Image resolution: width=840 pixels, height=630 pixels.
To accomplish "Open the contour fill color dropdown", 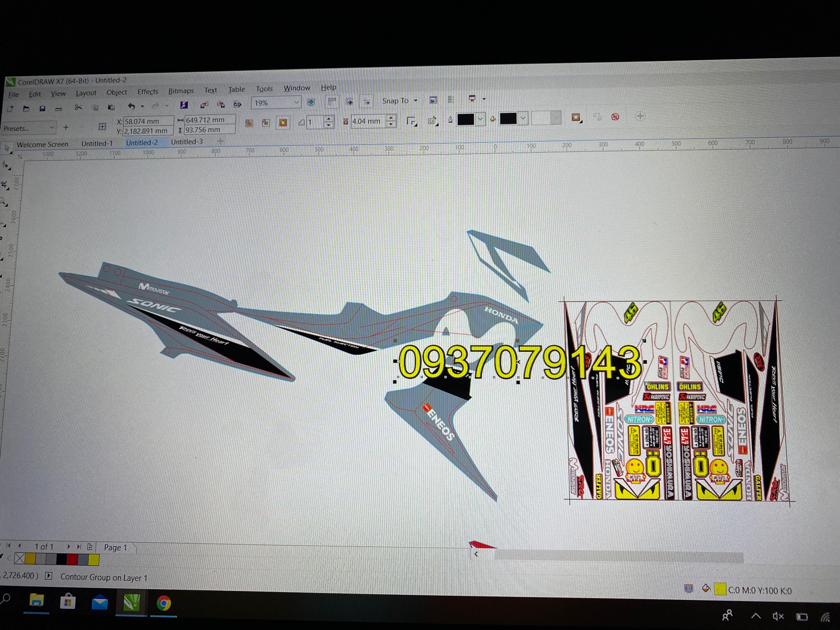I will click(x=523, y=118).
